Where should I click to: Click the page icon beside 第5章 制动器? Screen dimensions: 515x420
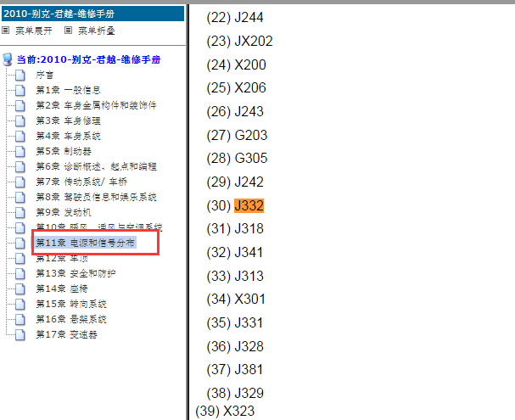tap(20, 151)
